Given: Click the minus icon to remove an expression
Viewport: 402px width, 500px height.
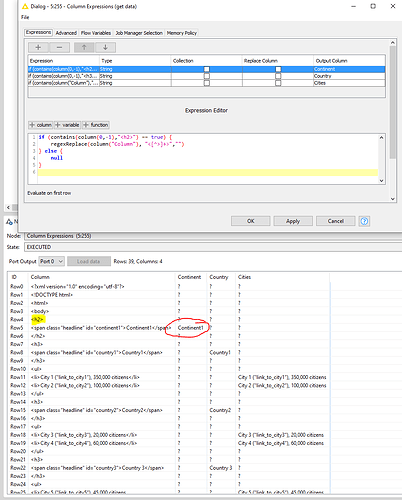Looking at the screenshot, I should [59, 47].
